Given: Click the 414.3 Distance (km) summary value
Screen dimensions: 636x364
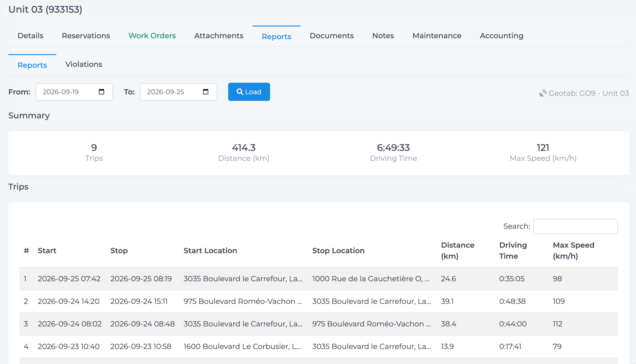Looking at the screenshot, I should 244,147.
